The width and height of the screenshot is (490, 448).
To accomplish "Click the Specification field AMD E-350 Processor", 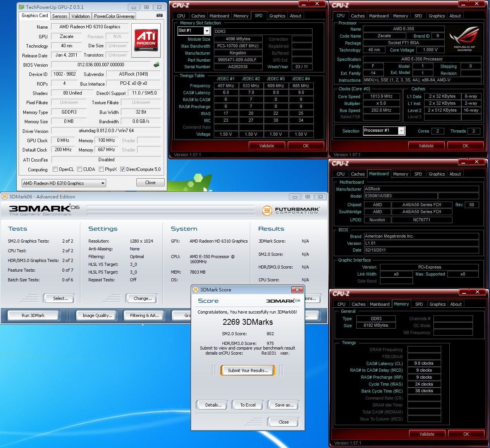I will pyautogui.click(x=422, y=59).
